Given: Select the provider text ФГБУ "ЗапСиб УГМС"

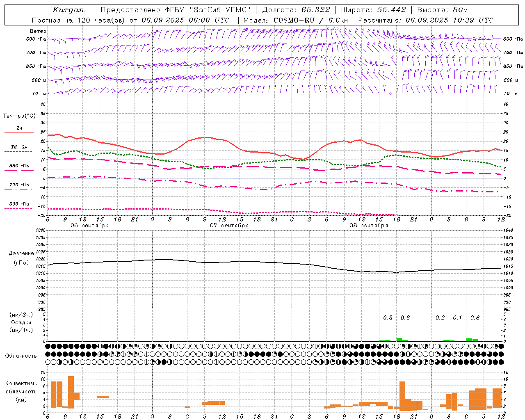Looking at the screenshot, I should tap(207, 10).
